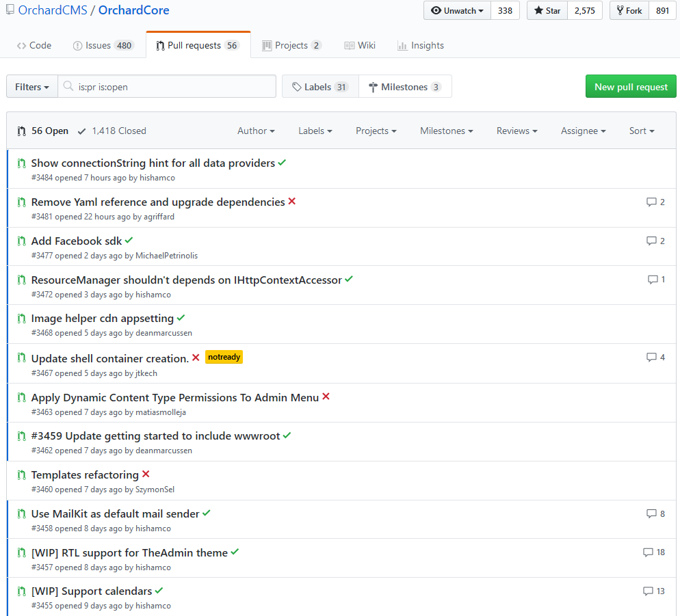The width and height of the screenshot is (680, 616).
Task: Open PR Templates refactoring
Action: coord(85,474)
